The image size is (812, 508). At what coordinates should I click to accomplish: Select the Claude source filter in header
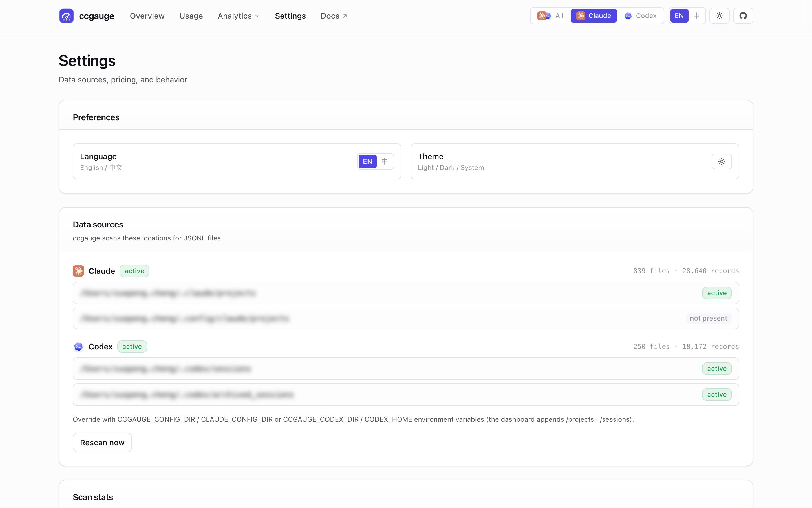click(x=593, y=16)
